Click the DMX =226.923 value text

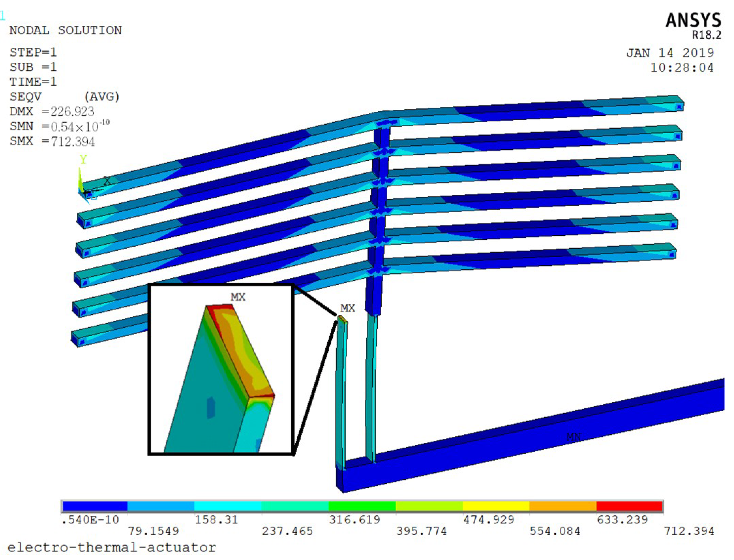coord(52,111)
